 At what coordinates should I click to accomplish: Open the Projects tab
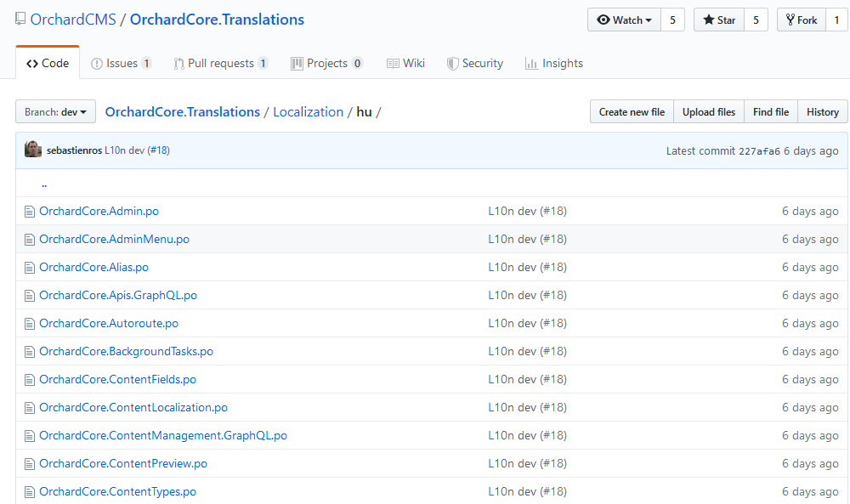(x=327, y=64)
